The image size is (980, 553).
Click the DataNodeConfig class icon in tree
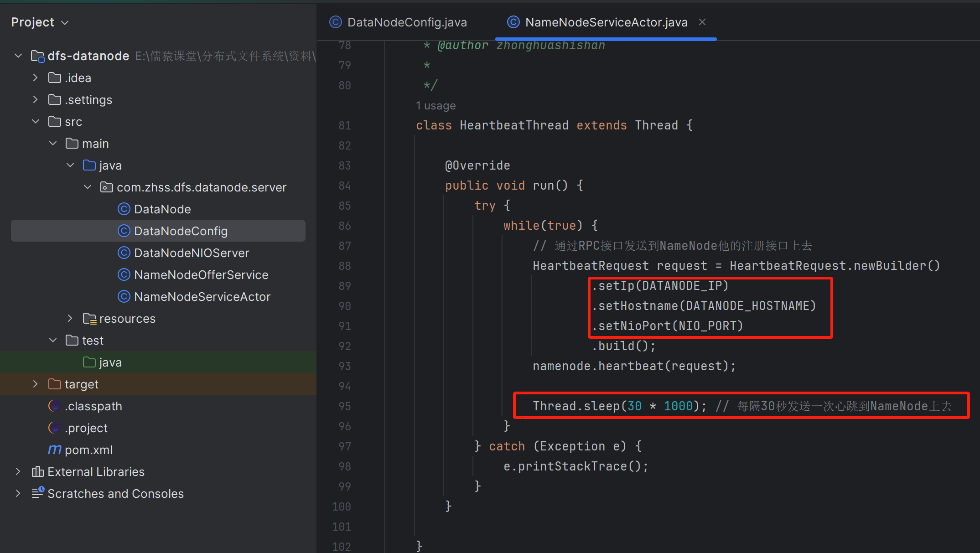[124, 231]
